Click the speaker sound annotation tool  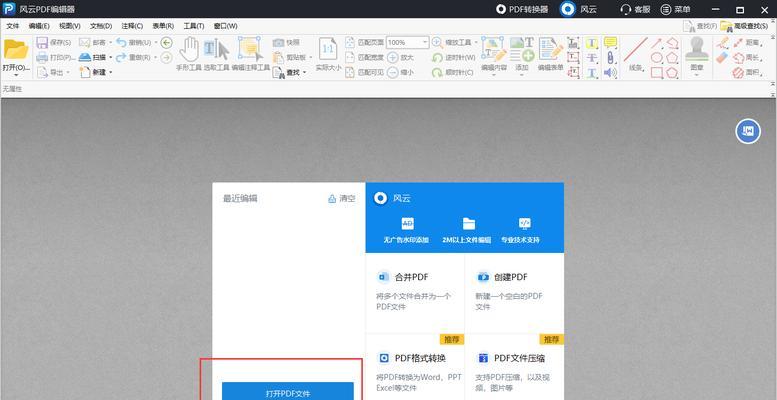coord(610,73)
